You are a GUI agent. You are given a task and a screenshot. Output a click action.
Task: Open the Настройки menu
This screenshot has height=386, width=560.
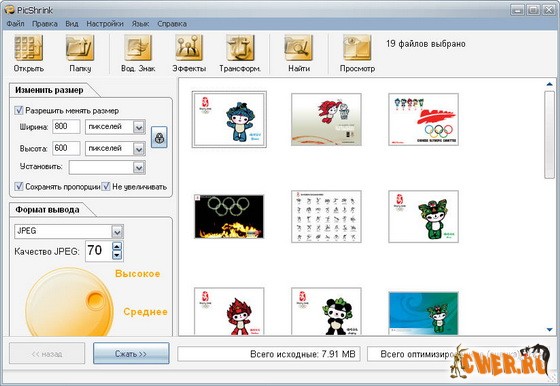coord(105,24)
